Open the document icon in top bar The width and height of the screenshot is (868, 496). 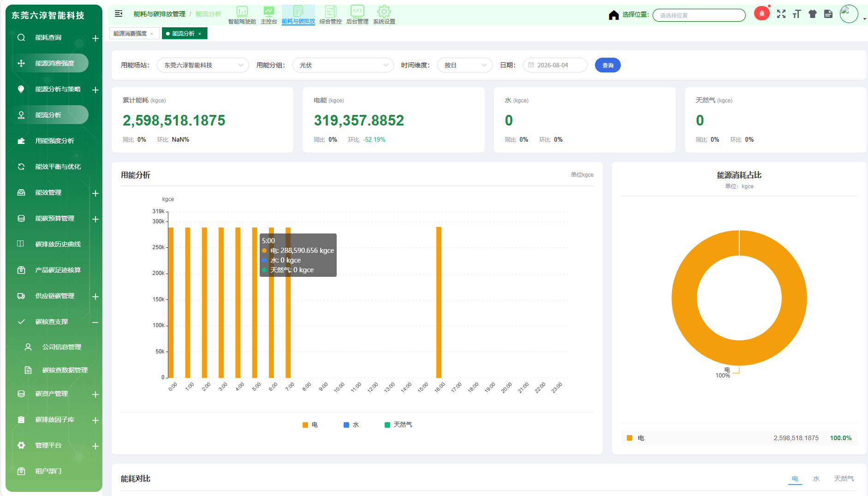point(828,14)
